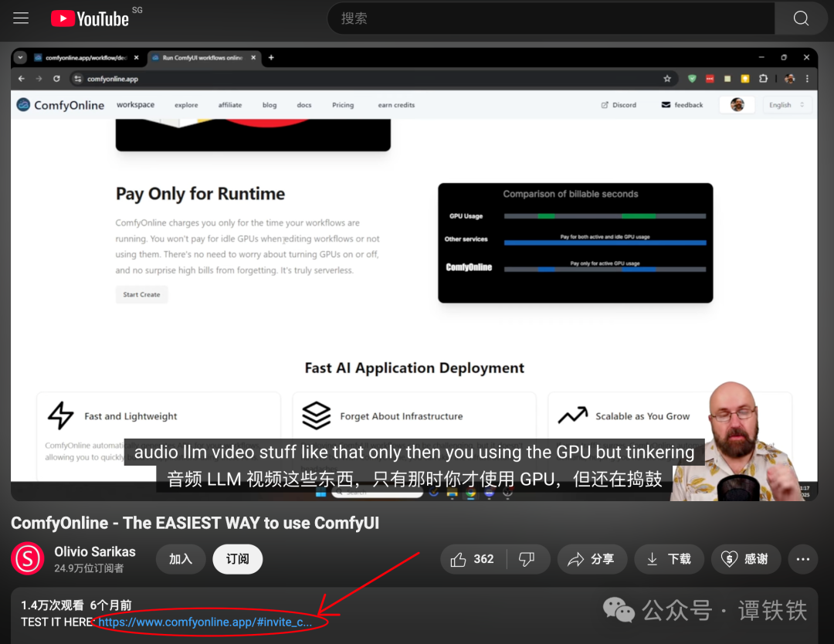Open Olivio Sarikas channel avatar
834x644 pixels.
[27, 558]
